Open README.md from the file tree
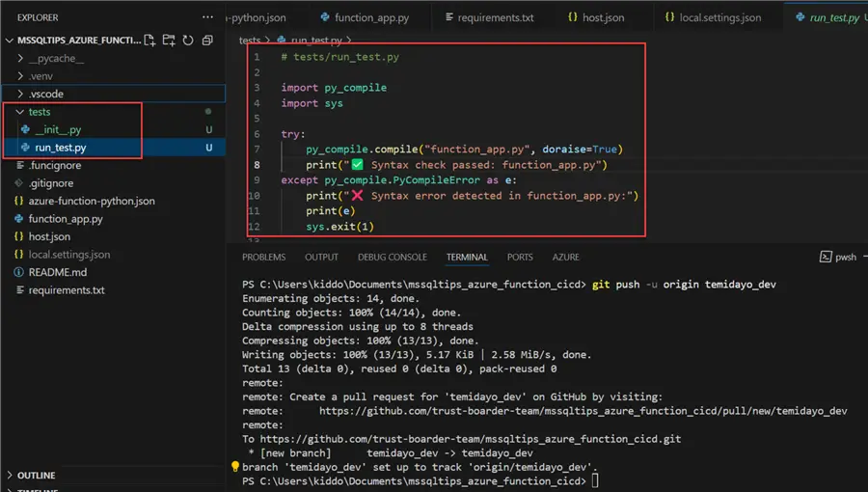Screen dimensions: 868x492 pos(58,272)
